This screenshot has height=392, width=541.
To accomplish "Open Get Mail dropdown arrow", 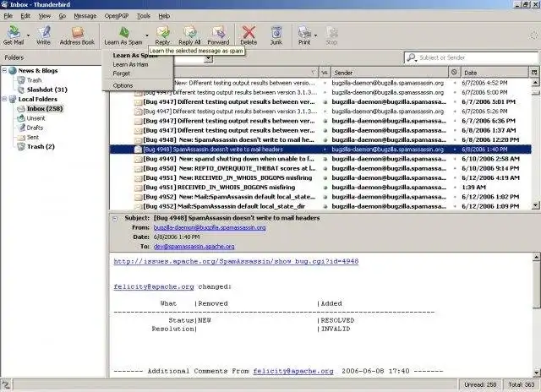I will [28, 35].
